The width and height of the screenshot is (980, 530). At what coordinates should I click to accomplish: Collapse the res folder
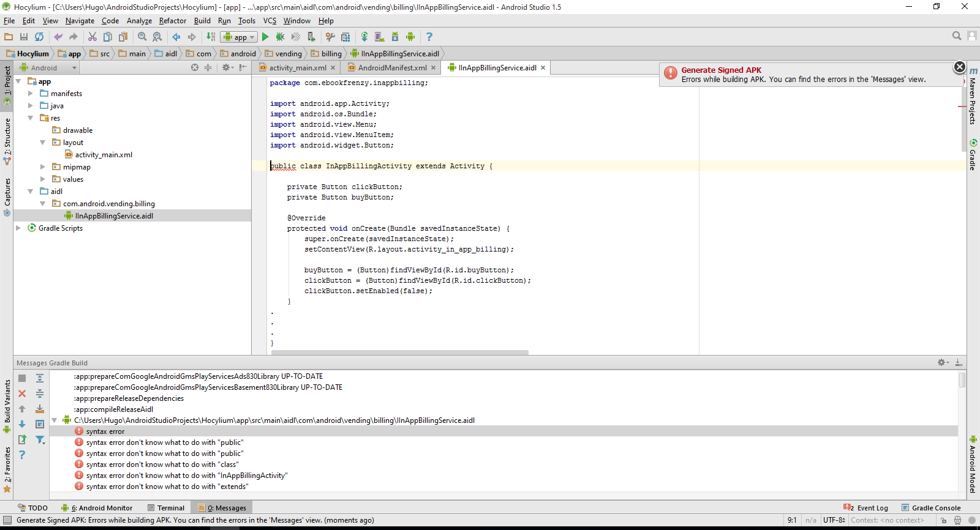point(31,118)
